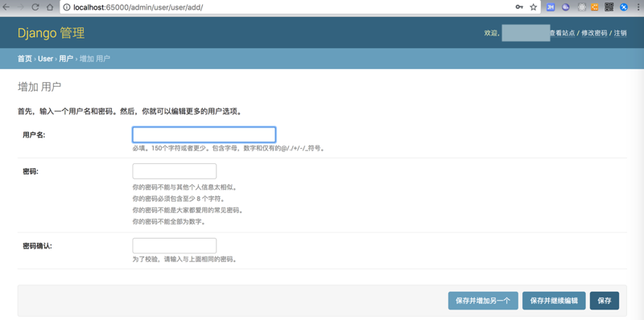Click 注销 to log out
Screen dimensions: 644x320
click(620, 33)
